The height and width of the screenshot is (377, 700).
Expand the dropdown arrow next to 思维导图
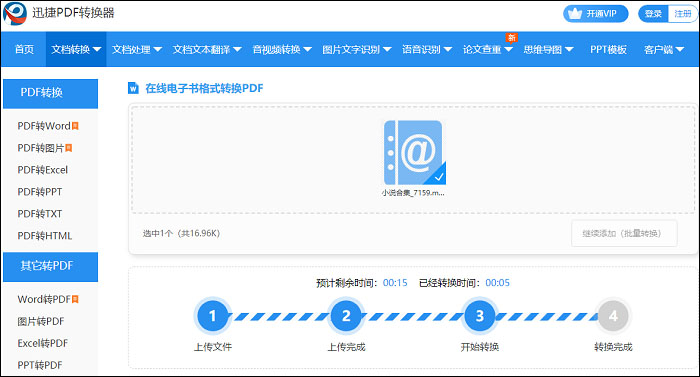pos(569,50)
